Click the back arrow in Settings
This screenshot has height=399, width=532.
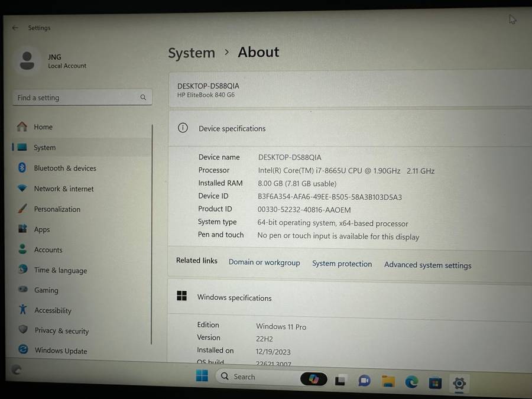coord(15,28)
